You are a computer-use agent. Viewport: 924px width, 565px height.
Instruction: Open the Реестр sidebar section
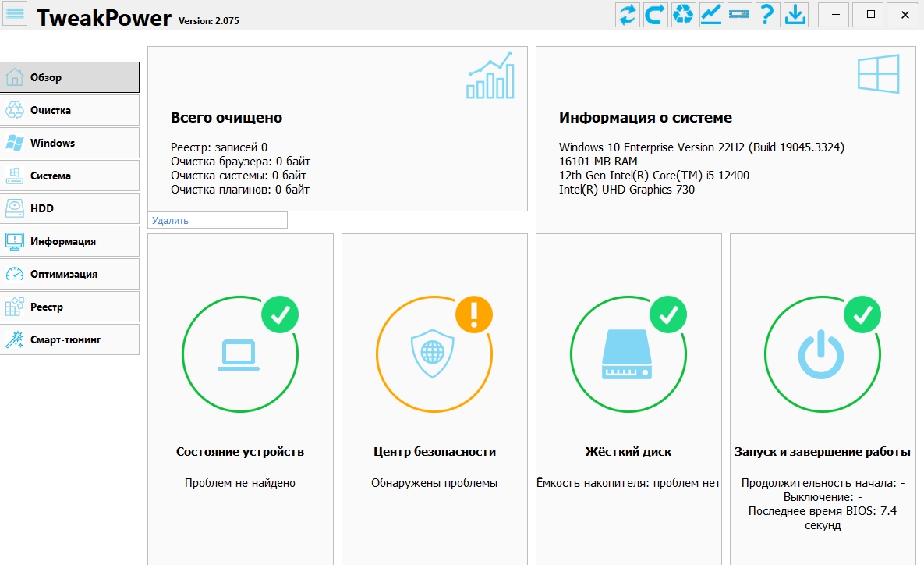pyautogui.click(x=69, y=307)
